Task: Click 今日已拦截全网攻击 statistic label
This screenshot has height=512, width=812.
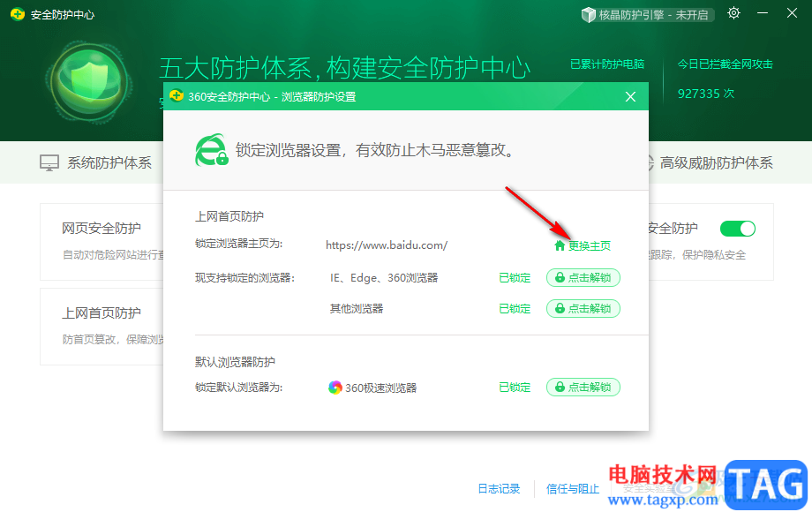Action: coord(725,64)
